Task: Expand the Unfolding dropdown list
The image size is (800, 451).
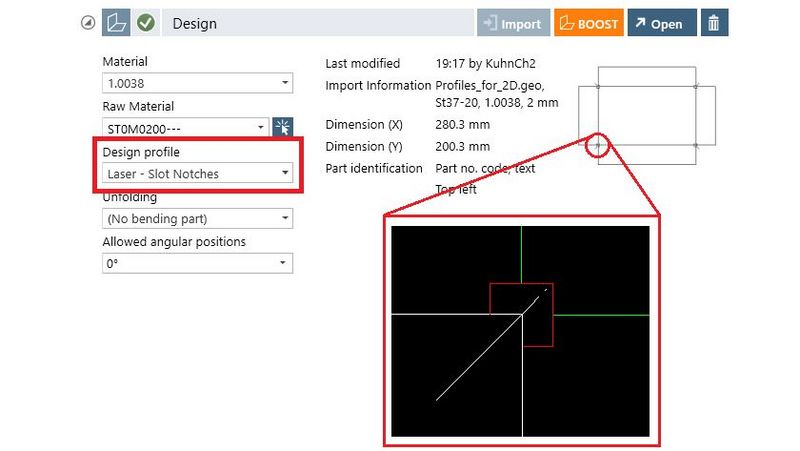Action: pyautogui.click(x=197, y=218)
